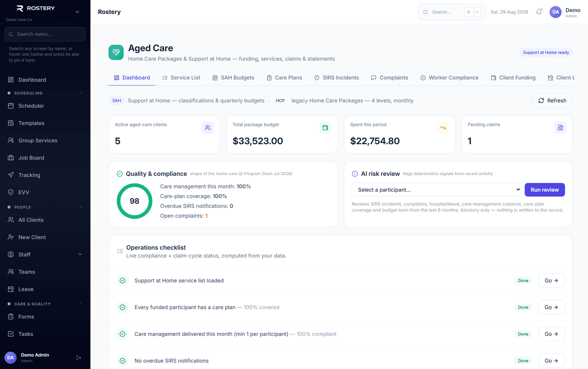Open Scheduler from the sidebar
588x369 pixels.
tap(45, 106)
